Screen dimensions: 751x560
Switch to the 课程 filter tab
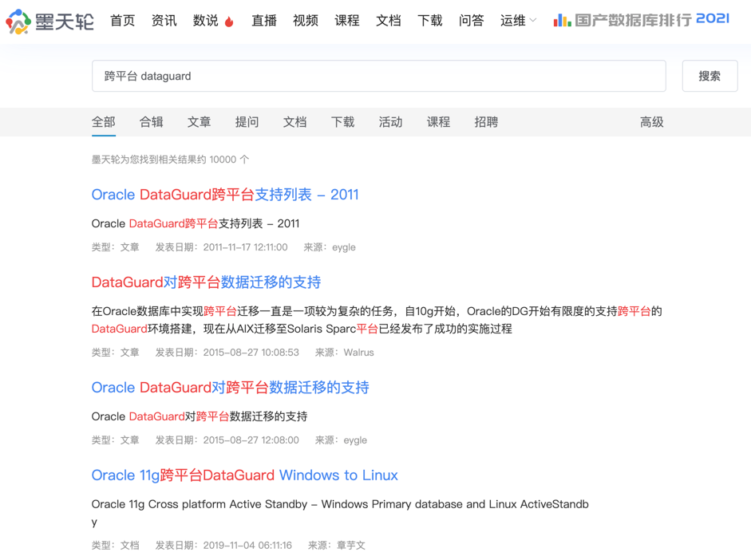[x=439, y=122]
